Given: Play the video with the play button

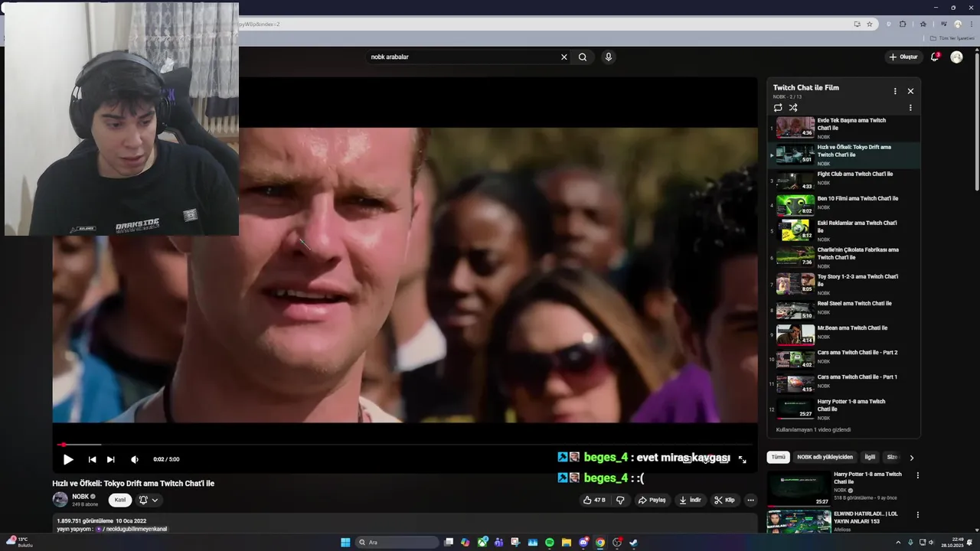Looking at the screenshot, I should pyautogui.click(x=68, y=459).
